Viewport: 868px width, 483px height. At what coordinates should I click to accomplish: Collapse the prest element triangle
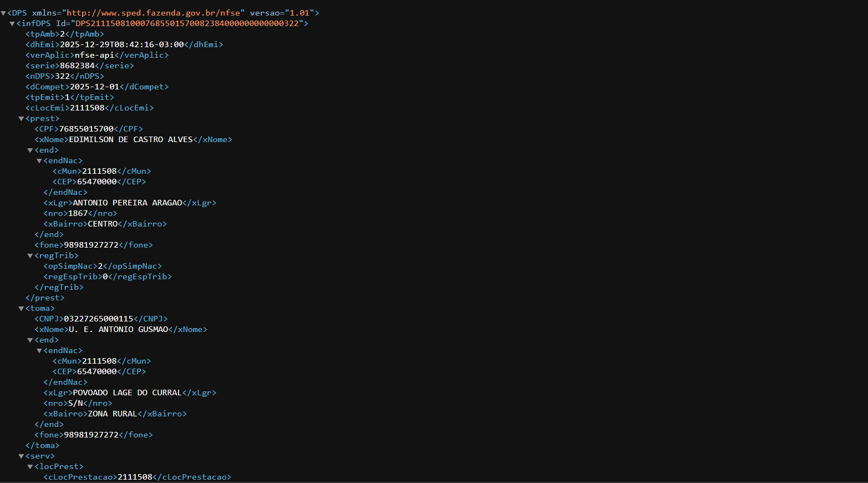click(x=21, y=119)
